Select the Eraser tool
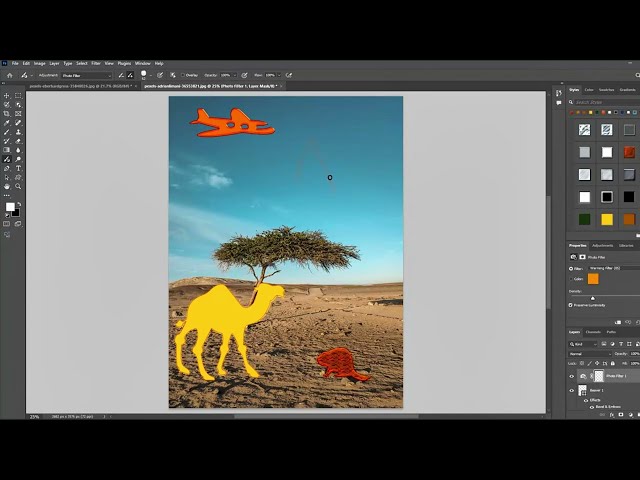 (x=18, y=141)
